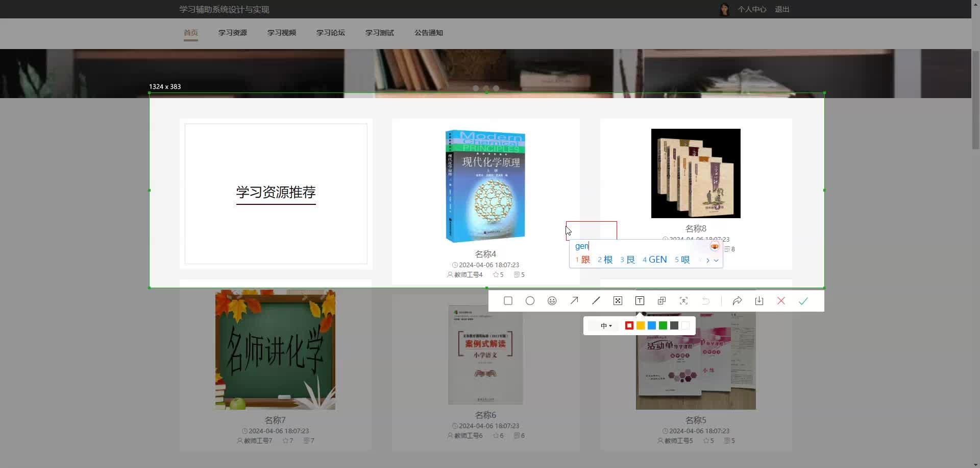The width and height of the screenshot is (980, 468).
Task: Go to 个人中心 link
Action: coord(752,9)
